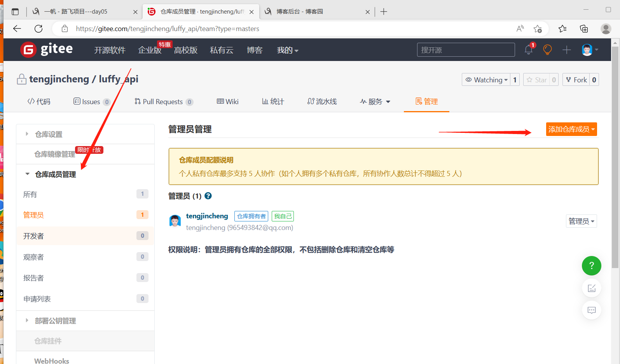The height and width of the screenshot is (364, 620).
Task: Open 代码 tab
Action: click(39, 101)
